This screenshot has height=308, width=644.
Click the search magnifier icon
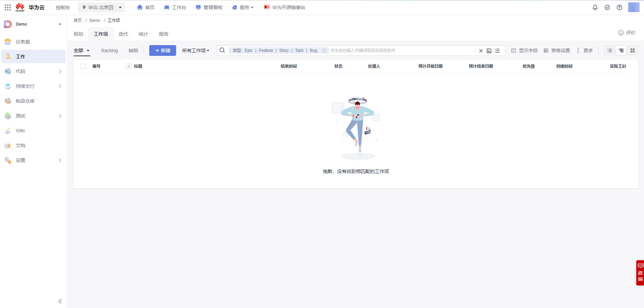(222, 50)
